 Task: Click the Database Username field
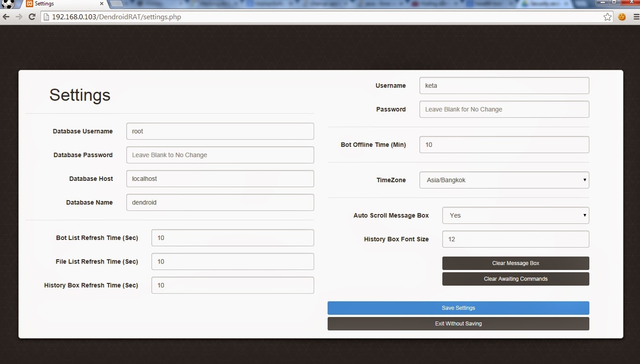[220, 131]
